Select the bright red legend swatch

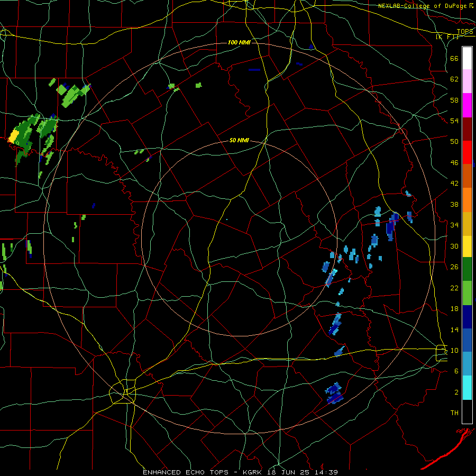[x=467, y=152]
